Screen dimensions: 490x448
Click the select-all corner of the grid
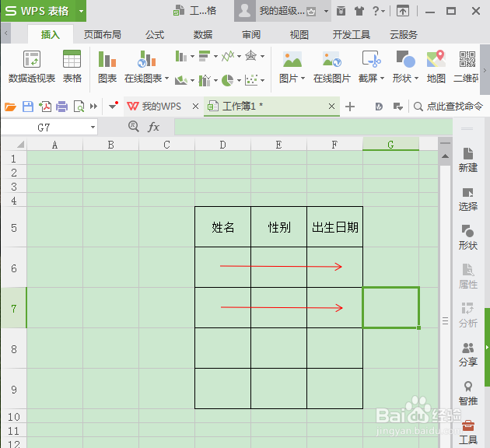coord(14,145)
